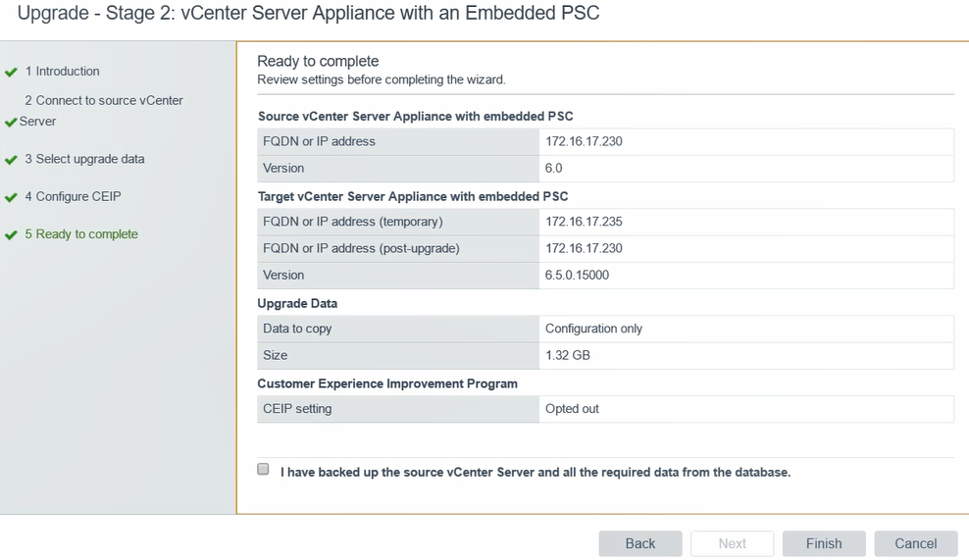Image resolution: width=969 pixels, height=560 pixels.
Task: Click the Cancel button
Action: [916, 543]
